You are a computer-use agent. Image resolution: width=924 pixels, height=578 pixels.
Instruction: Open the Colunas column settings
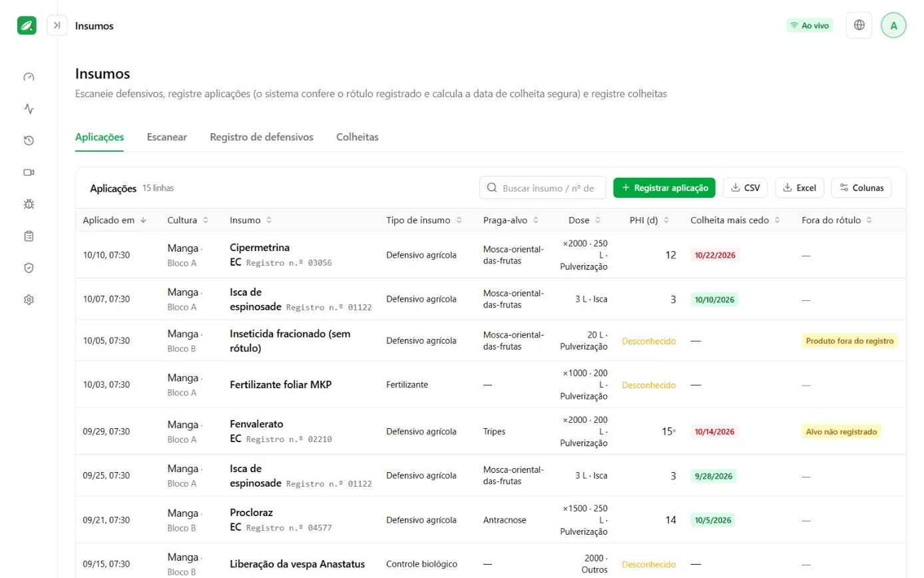pyautogui.click(x=861, y=188)
